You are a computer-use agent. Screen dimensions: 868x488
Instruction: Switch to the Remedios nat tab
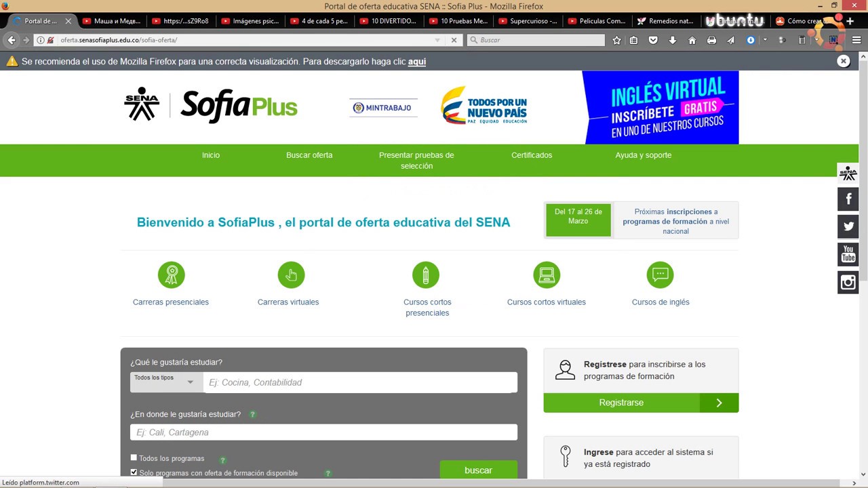pyautogui.click(x=665, y=21)
